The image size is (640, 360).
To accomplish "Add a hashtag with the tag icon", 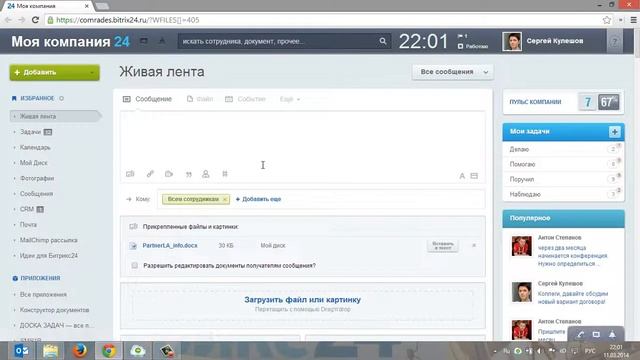I will 225,174.
